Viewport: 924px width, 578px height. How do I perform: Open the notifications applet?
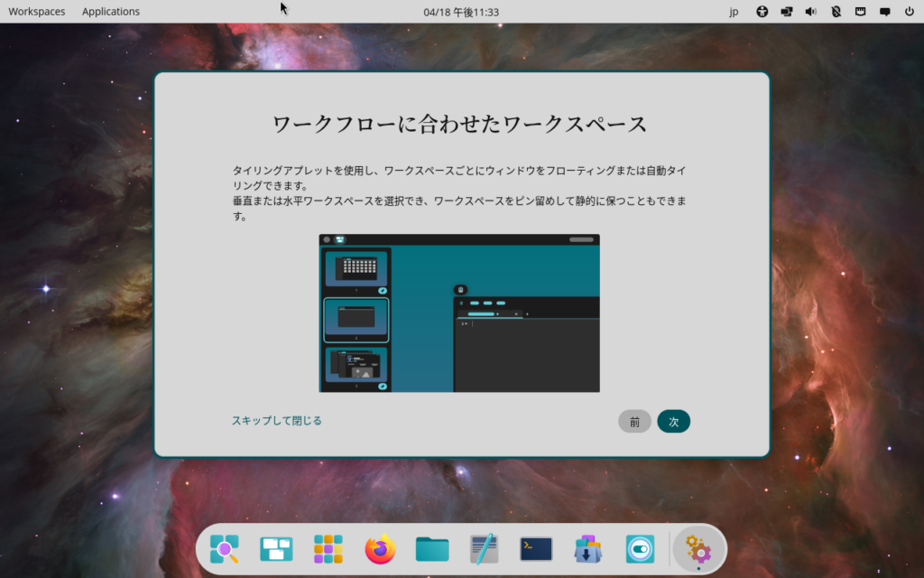pos(884,12)
